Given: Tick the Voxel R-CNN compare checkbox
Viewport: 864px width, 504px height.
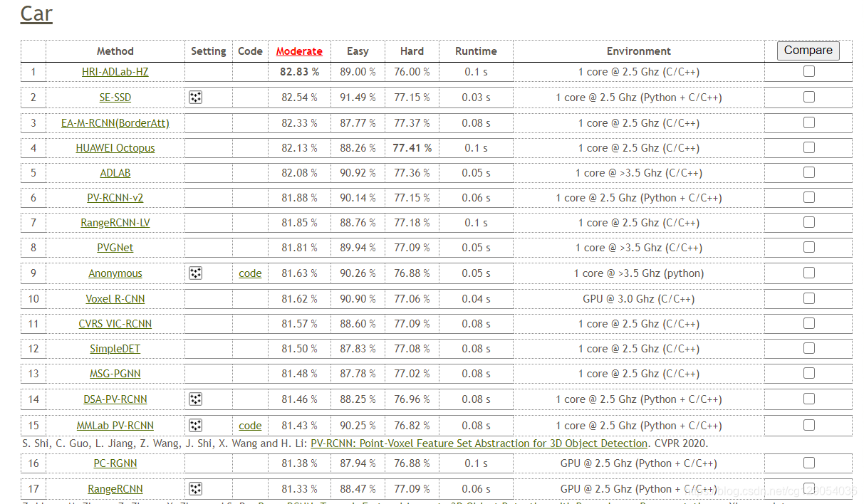Looking at the screenshot, I should point(809,298).
